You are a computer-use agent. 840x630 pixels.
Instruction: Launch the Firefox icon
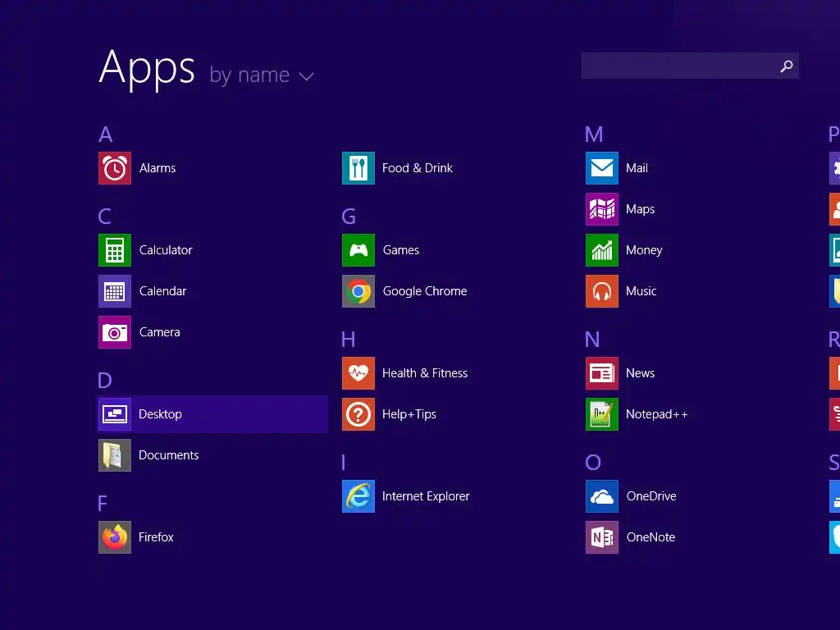[x=115, y=537]
